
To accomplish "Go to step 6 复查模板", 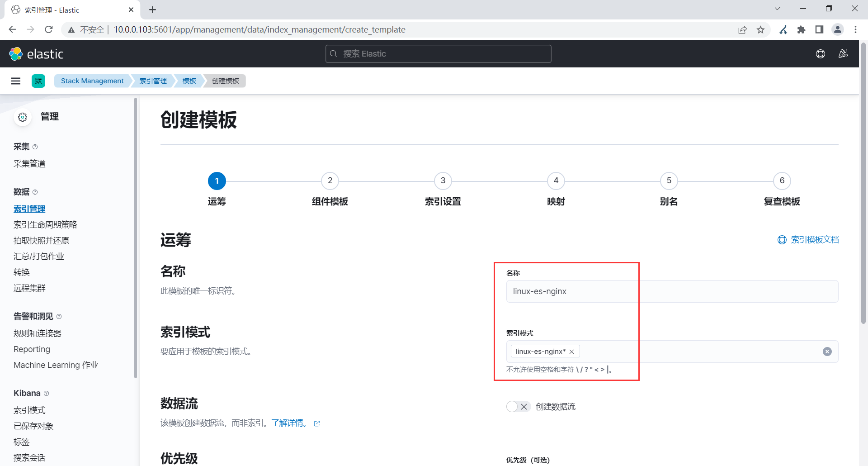I will [x=782, y=181].
